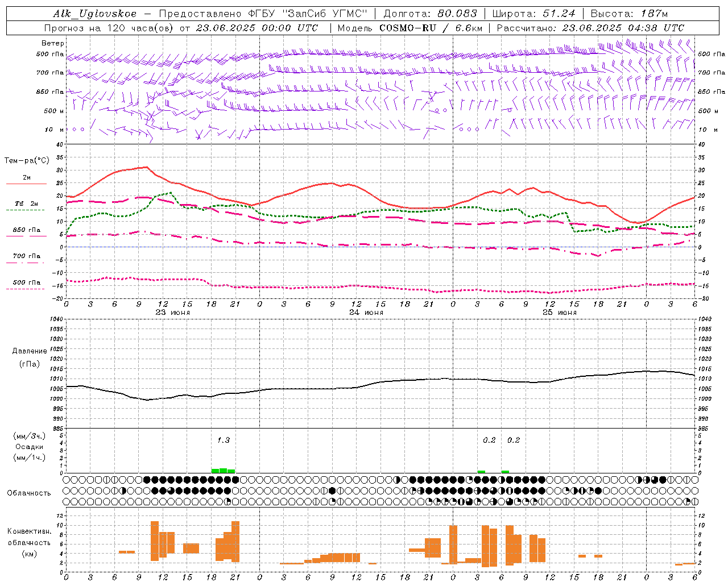Click the (км) unit label for convective clouds
This screenshot has height=582, width=728.
click(x=29, y=554)
